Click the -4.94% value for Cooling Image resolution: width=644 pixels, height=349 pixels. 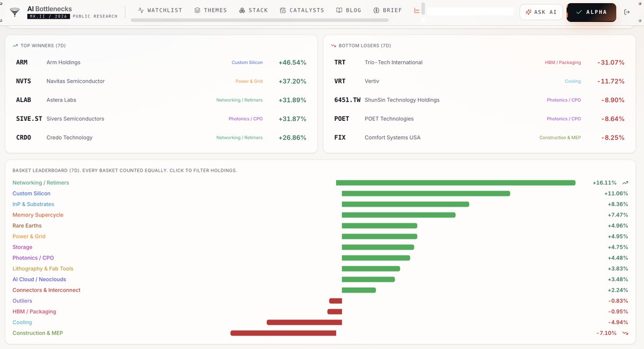(618, 322)
